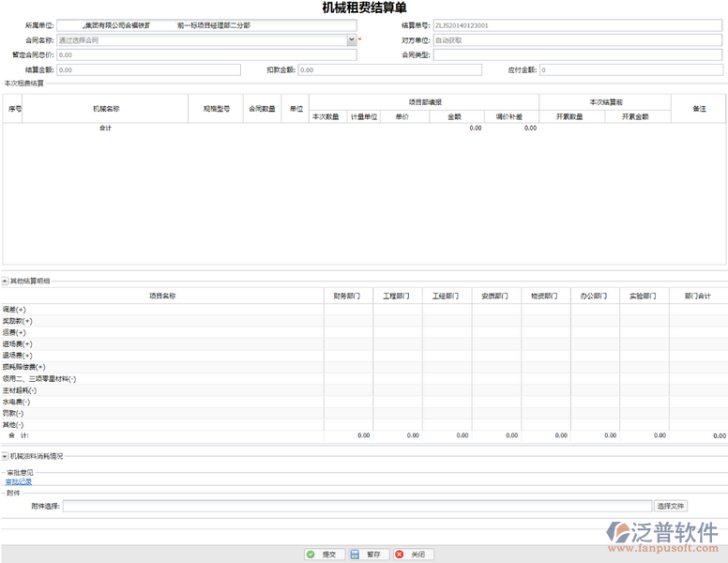Click the 项目名称 column header
This screenshot has width=728, height=563.
[x=162, y=296]
